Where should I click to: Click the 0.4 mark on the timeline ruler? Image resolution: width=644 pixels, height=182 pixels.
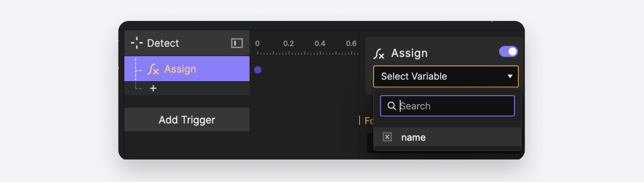(x=320, y=43)
